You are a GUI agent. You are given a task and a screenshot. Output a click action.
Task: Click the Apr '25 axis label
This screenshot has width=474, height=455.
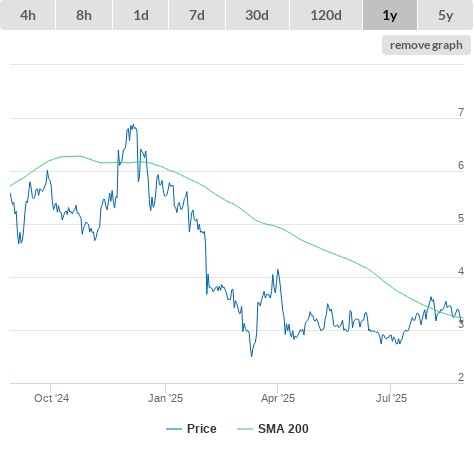[278, 398]
